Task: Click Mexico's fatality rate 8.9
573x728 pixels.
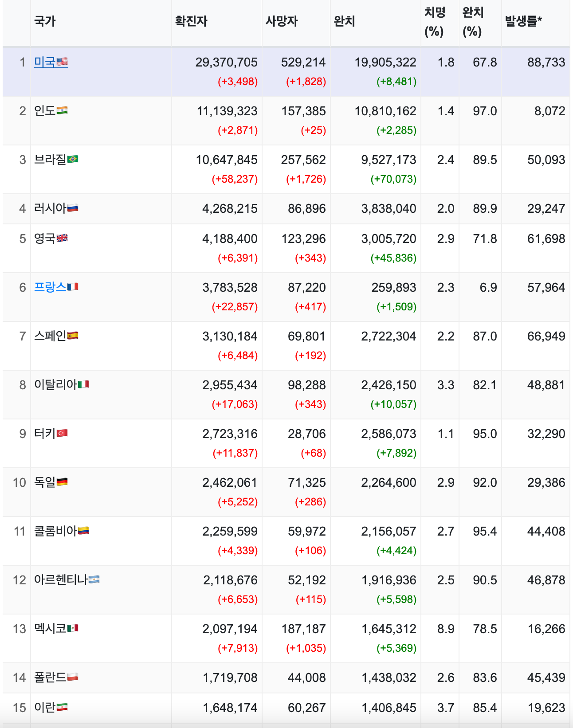Action: (x=446, y=629)
